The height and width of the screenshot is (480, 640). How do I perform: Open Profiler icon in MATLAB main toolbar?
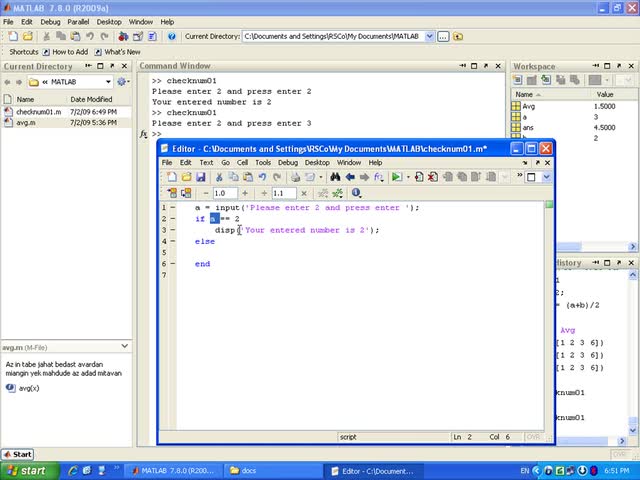(152, 36)
